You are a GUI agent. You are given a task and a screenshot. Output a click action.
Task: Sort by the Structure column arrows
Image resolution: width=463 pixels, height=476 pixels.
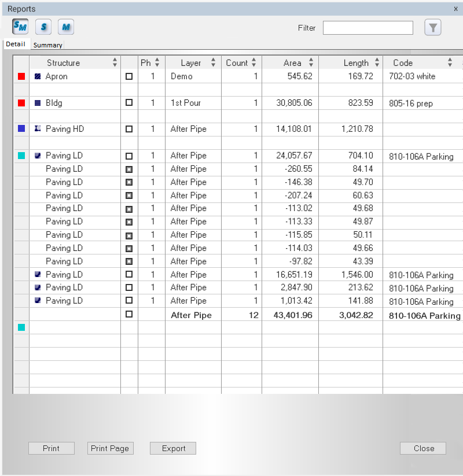tap(115, 63)
